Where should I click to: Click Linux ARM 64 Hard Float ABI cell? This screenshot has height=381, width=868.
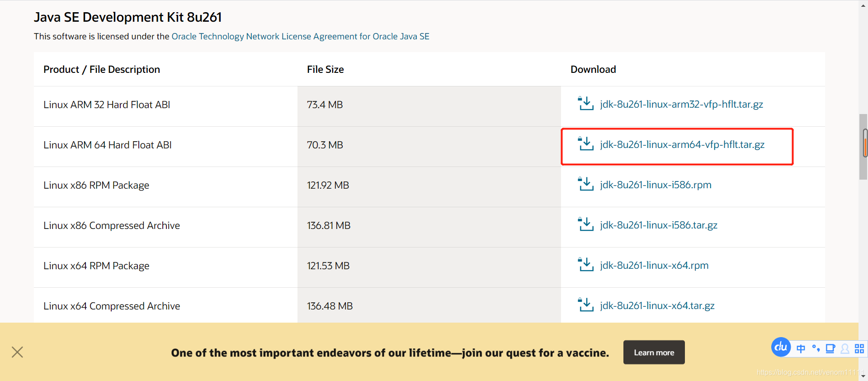pyautogui.click(x=165, y=147)
